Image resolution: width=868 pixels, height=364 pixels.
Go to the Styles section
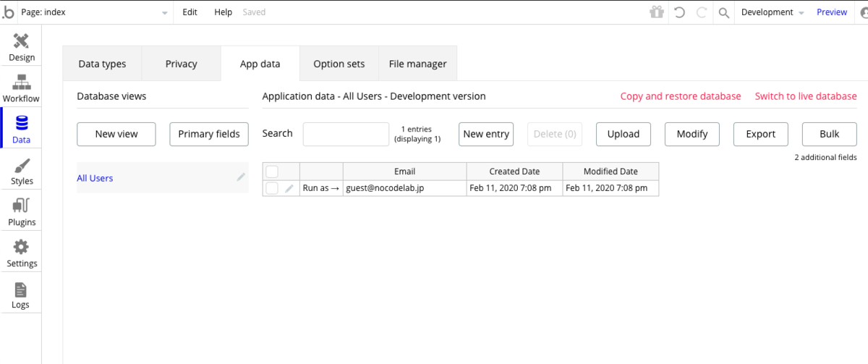[x=21, y=170]
